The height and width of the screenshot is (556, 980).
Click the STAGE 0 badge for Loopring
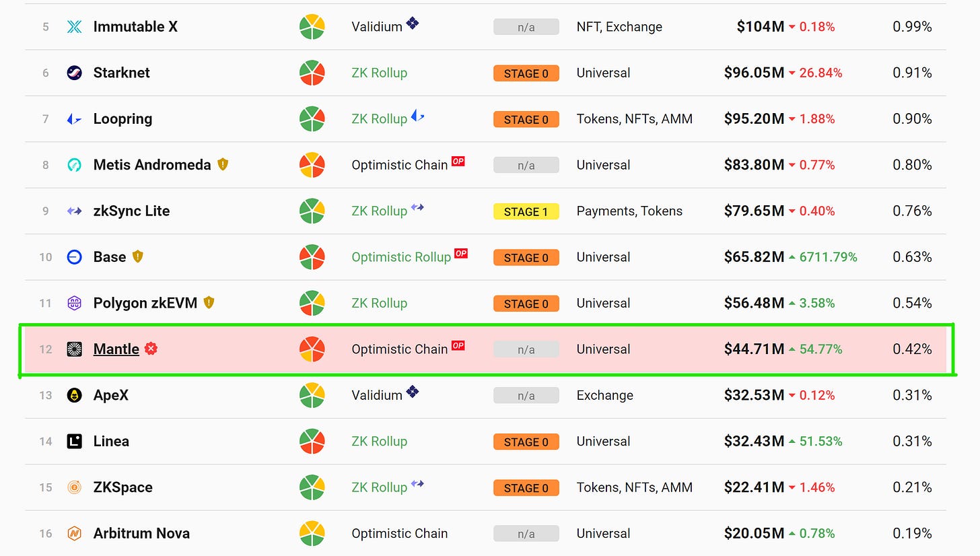tap(526, 120)
